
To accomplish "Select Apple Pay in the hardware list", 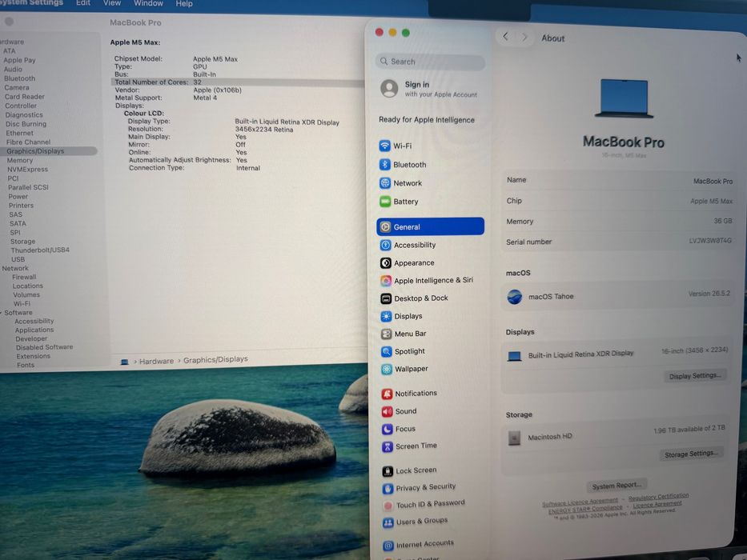I will point(19,60).
